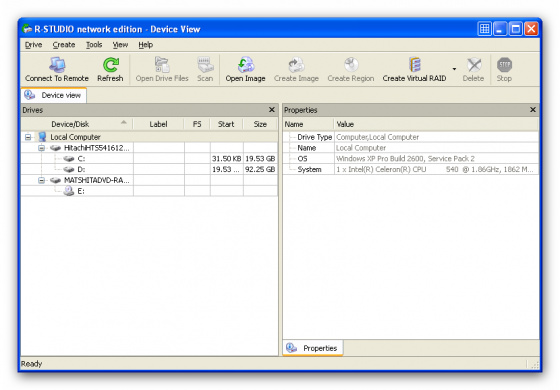Sort by the Device/Disk column header
560x390 pixels.
tap(77, 124)
